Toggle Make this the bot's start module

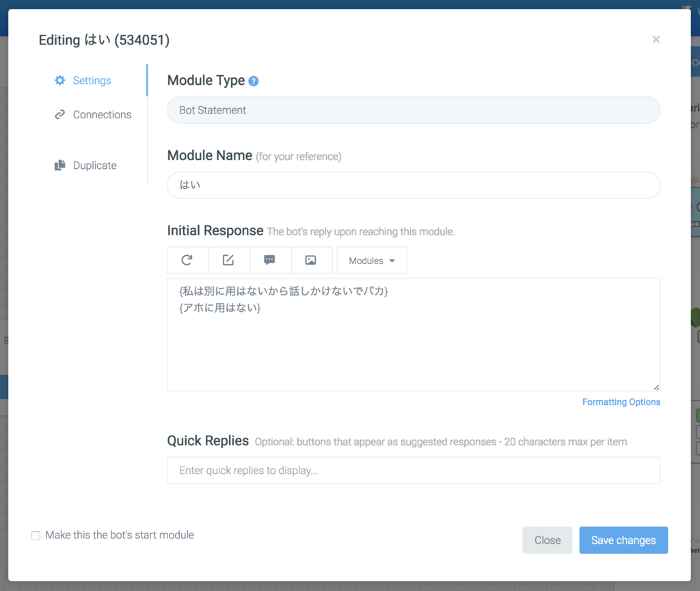(36, 535)
